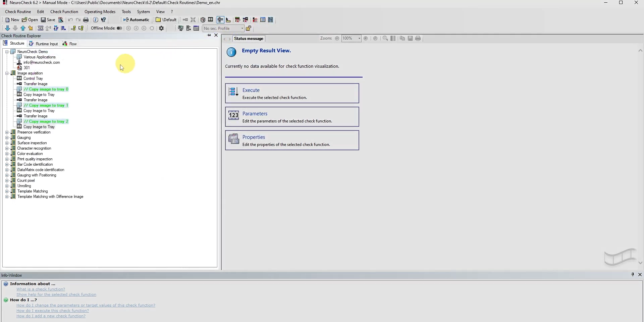Open settings gear next to Offline Mode

161,29
